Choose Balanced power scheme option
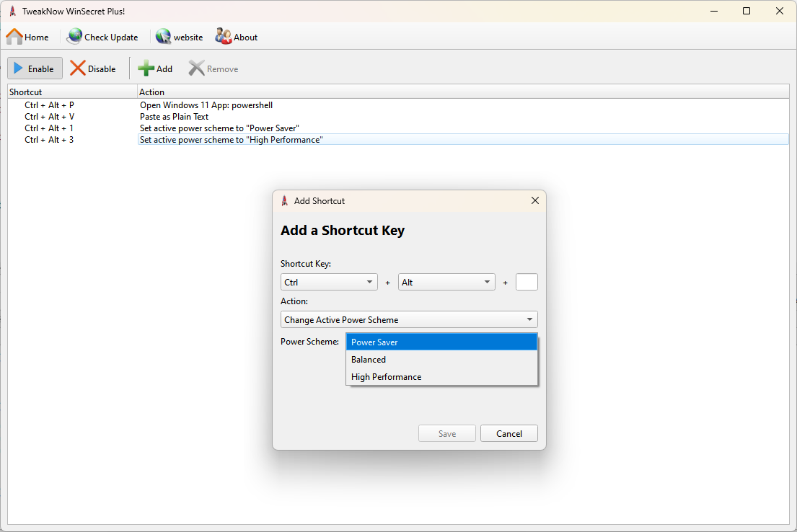The height and width of the screenshot is (532, 797). (x=441, y=360)
